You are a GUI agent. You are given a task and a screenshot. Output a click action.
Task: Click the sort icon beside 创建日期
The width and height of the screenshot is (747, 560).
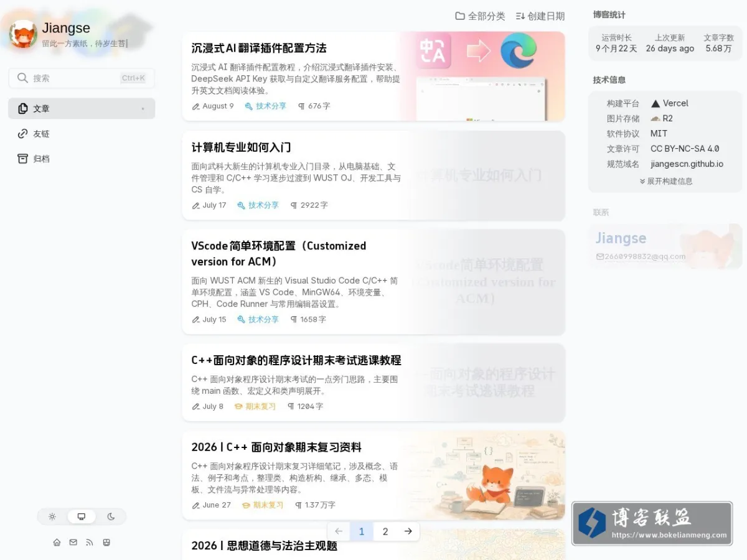tap(520, 16)
